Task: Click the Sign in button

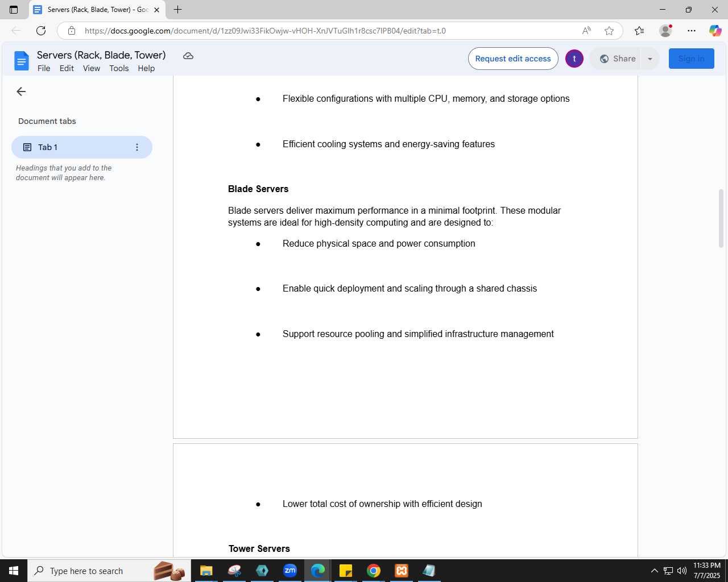Action: (692, 59)
